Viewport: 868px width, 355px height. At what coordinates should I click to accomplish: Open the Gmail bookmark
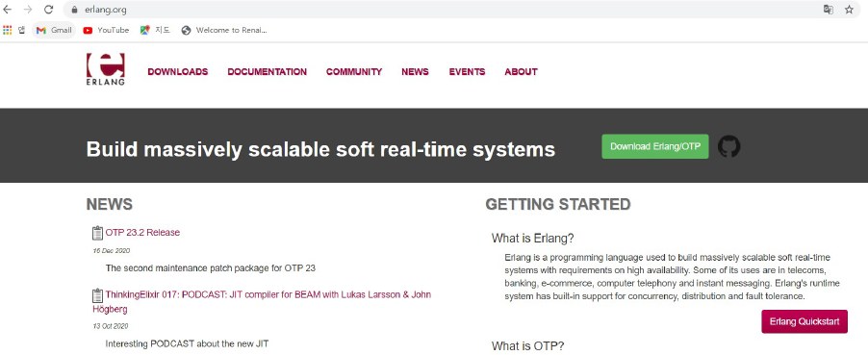click(x=54, y=30)
